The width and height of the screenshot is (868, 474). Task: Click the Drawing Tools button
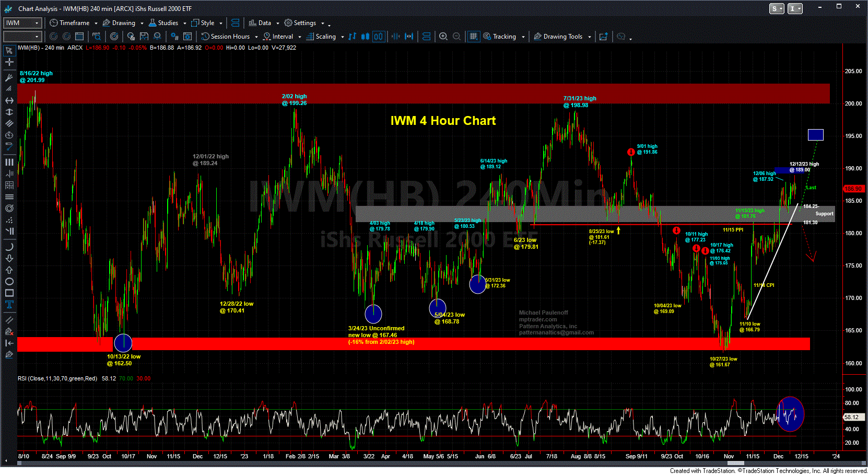558,36
